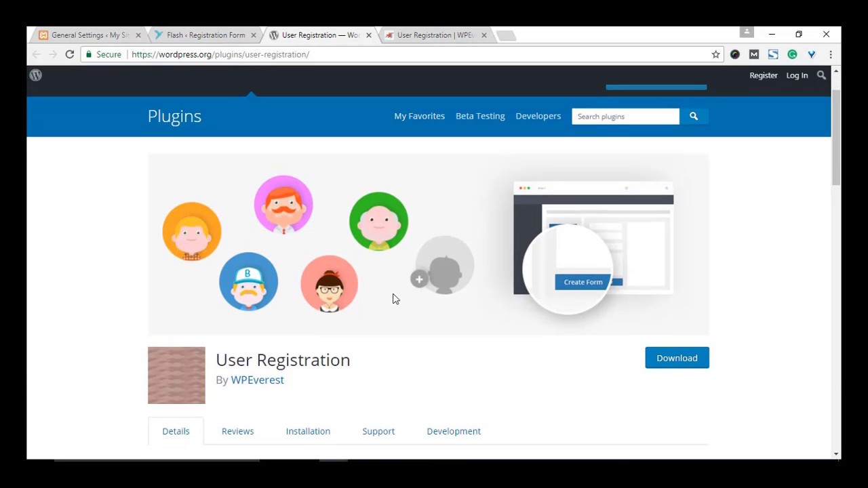The height and width of the screenshot is (488, 868).
Task: Click the Register link
Action: coord(764,75)
